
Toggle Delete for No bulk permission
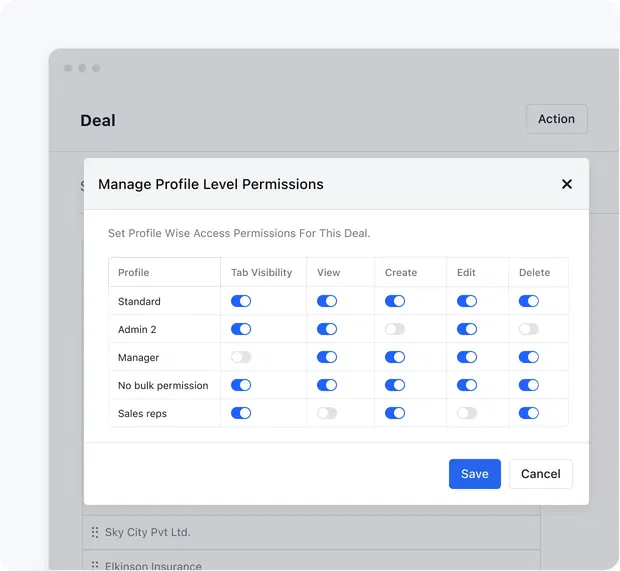pos(529,385)
